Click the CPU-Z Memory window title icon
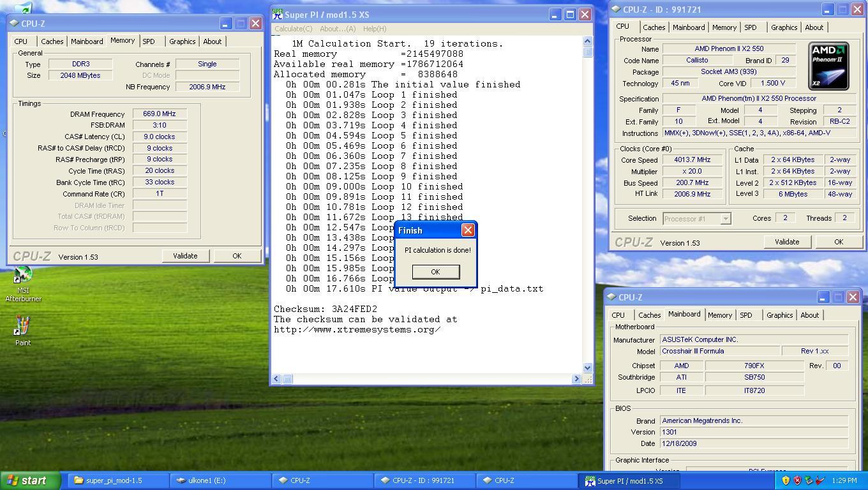 click(x=14, y=23)
